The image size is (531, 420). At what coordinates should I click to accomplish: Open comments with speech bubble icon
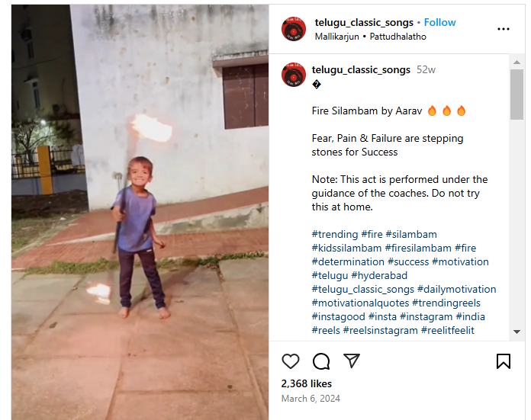(321, 361)
